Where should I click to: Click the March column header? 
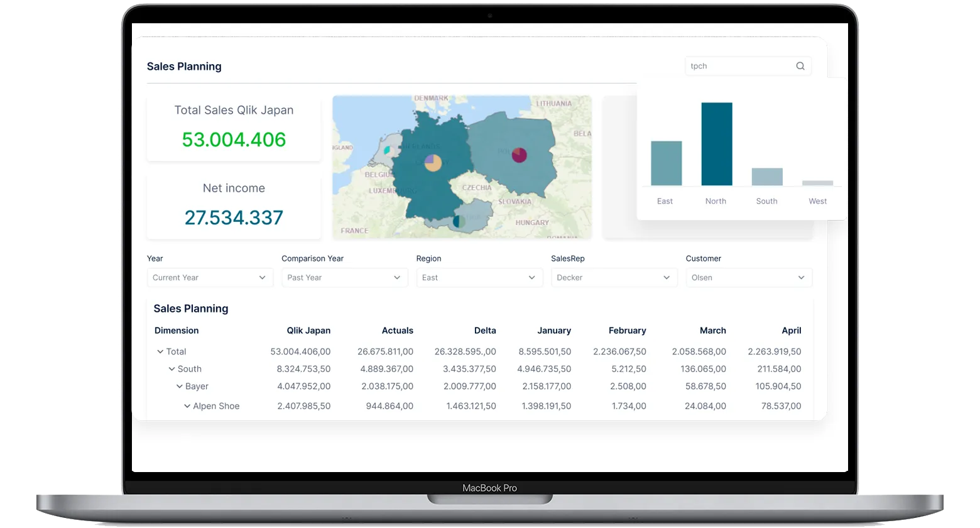click(x=713, y=331)
